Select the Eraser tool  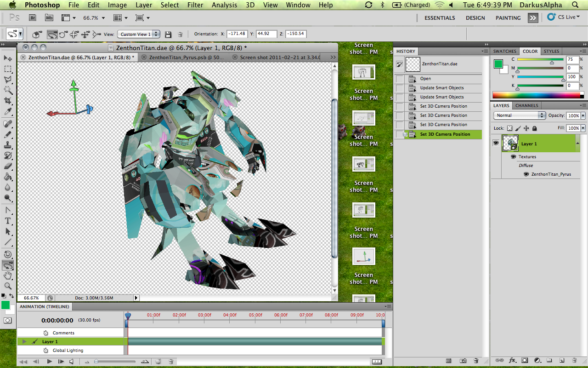8,167
